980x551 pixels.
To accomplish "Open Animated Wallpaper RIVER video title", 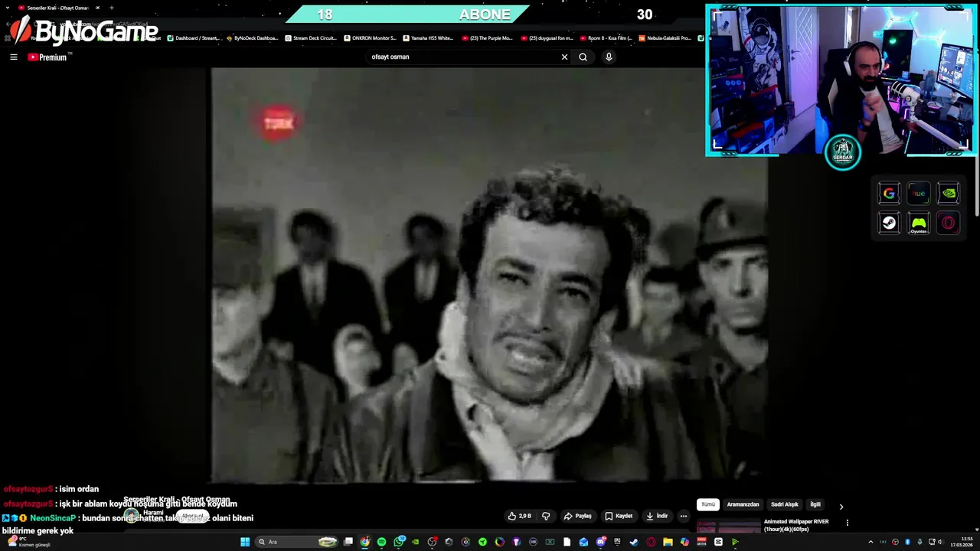I will click(x=796, y=525).
